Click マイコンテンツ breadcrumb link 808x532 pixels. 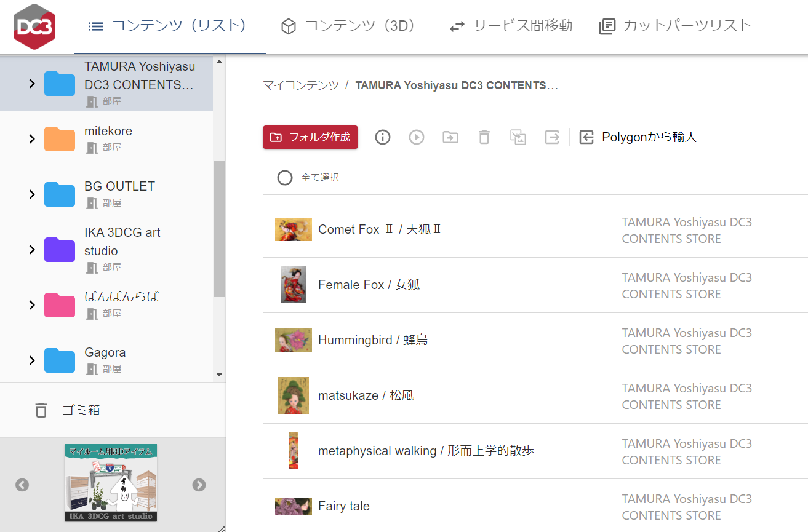click(301, 85)
